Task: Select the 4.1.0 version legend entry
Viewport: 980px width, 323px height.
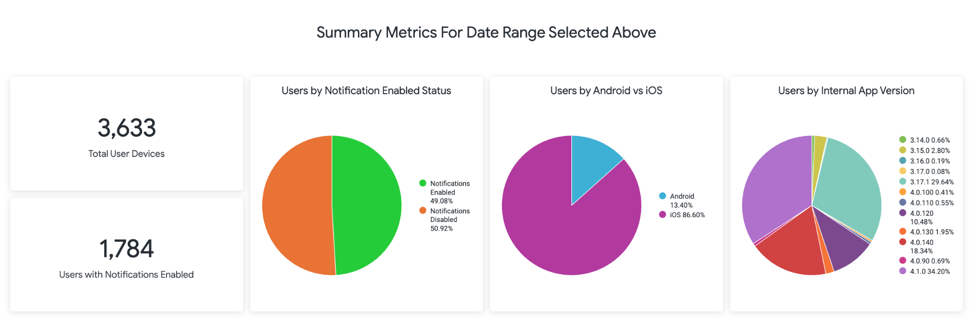Action: click(929, 271)
